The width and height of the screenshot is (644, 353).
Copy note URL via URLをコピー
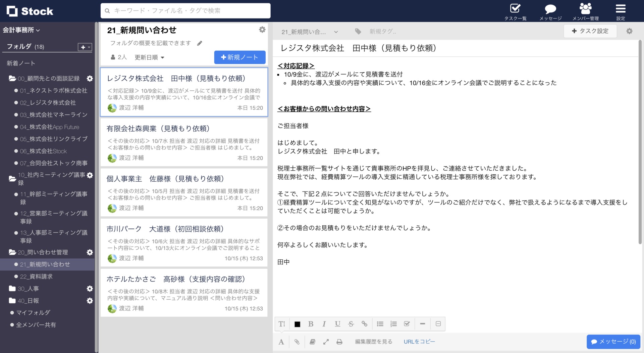tap(419, 342)
